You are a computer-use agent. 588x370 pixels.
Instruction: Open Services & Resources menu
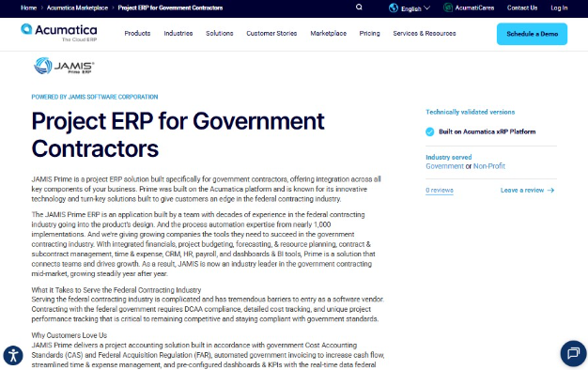[x=425, y=34]
